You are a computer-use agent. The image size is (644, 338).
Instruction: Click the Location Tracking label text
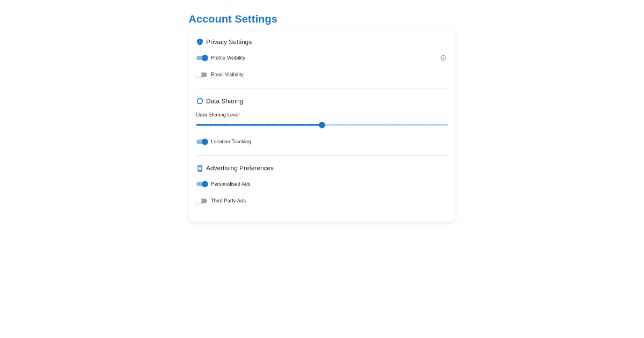coord(231,142)
